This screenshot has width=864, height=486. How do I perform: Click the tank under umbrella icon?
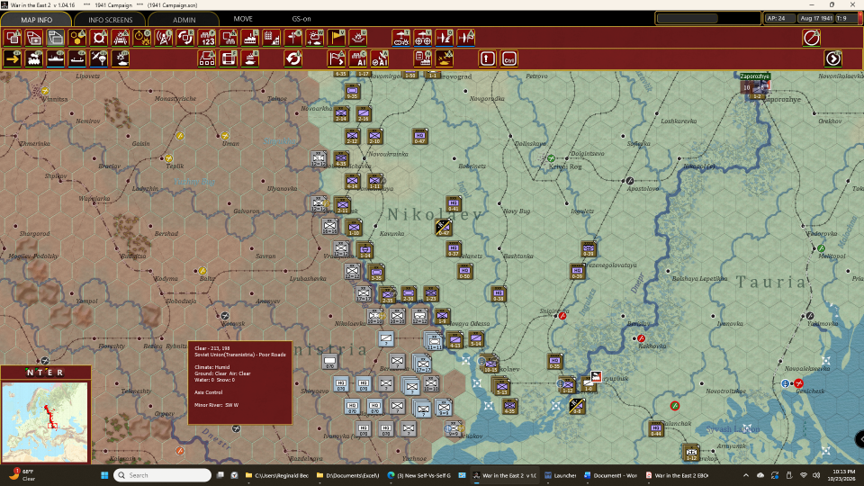[x=401, y=38]
